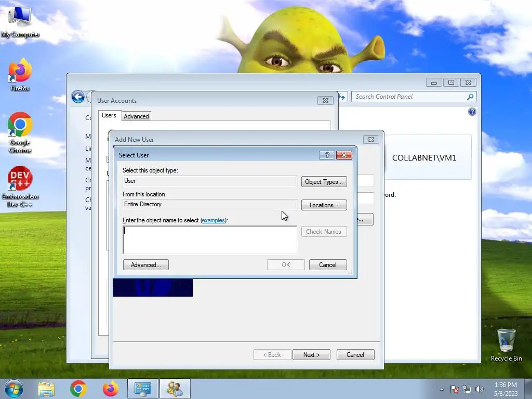
Task: Click the Show desktop strip
Action: pyautogui.click(x=528, y=389)
